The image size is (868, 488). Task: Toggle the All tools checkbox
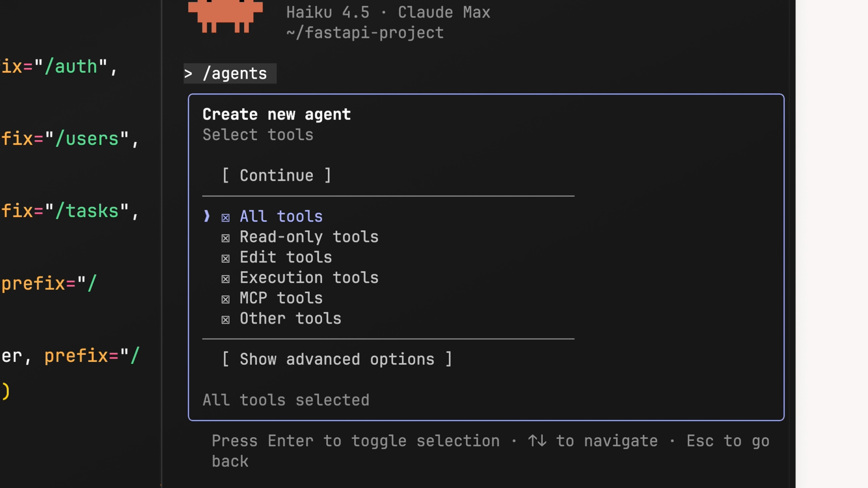click(226, 217)
